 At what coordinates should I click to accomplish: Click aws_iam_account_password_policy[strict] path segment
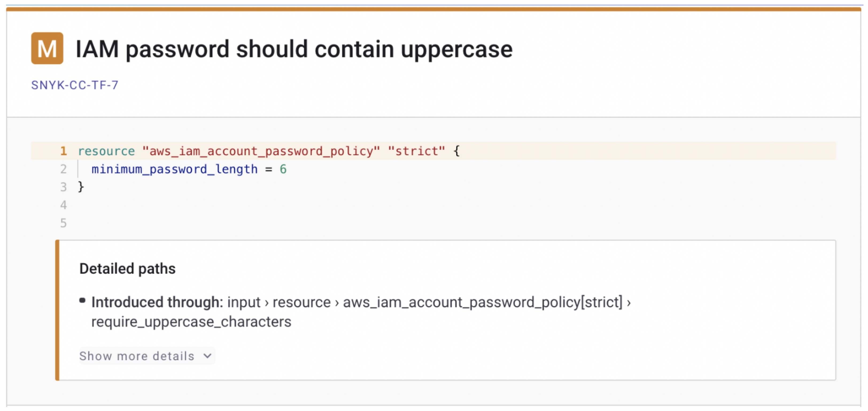click(483, 302)
